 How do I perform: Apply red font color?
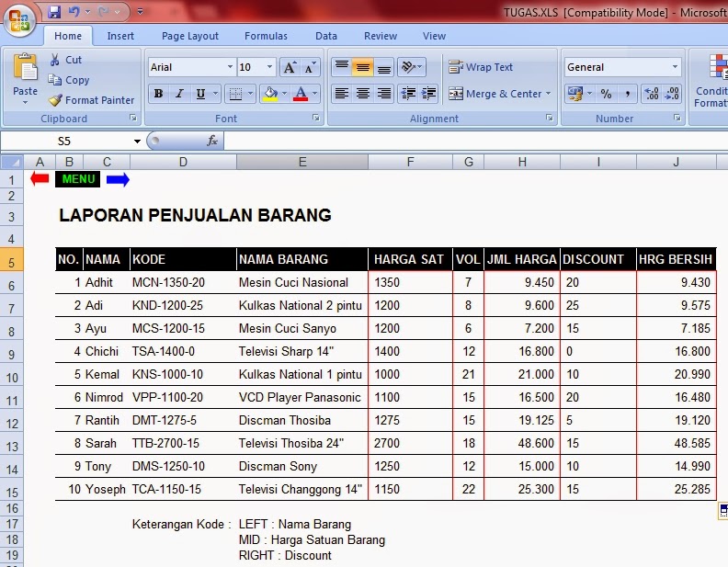301,94
